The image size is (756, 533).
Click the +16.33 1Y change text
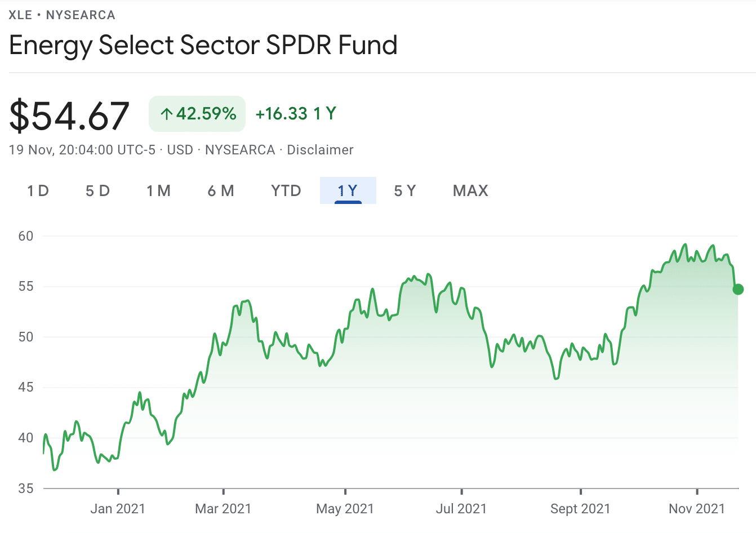(x=296, y=114)
